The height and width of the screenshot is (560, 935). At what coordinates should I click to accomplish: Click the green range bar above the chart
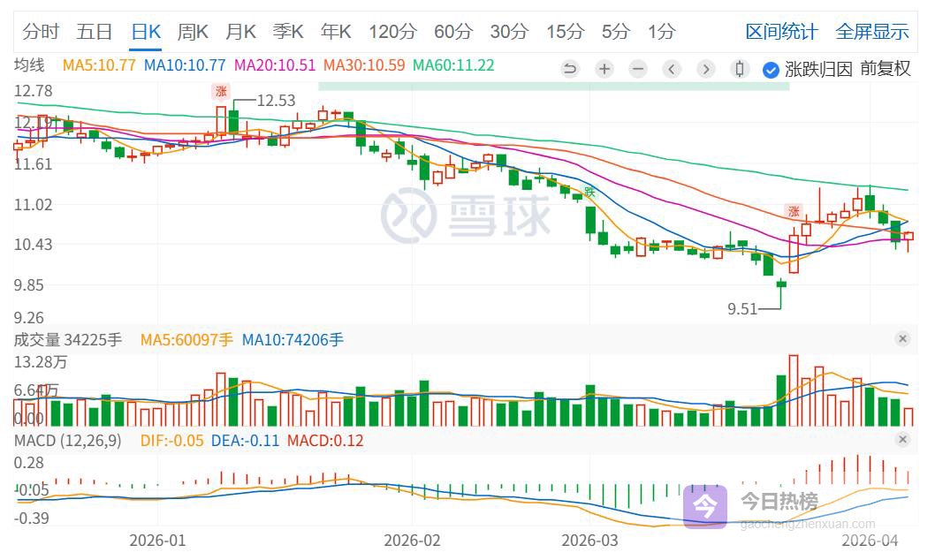(553, 86)
